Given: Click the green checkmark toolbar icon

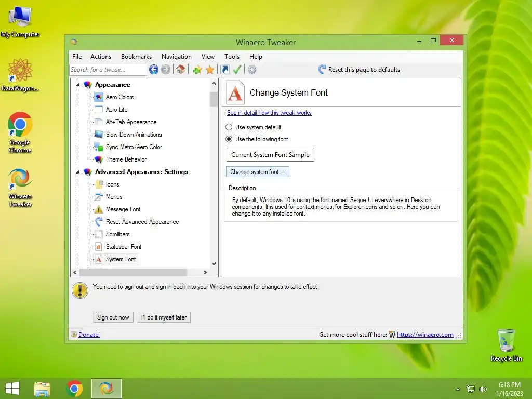Looking at the screenshot, I should [237, 70].
